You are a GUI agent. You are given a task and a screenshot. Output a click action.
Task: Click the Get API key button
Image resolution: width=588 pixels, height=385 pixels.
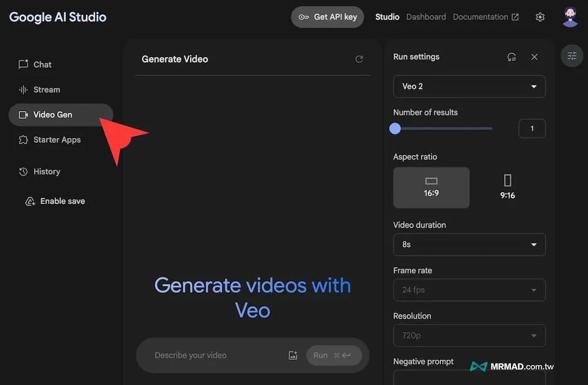[x=328, y=17]
